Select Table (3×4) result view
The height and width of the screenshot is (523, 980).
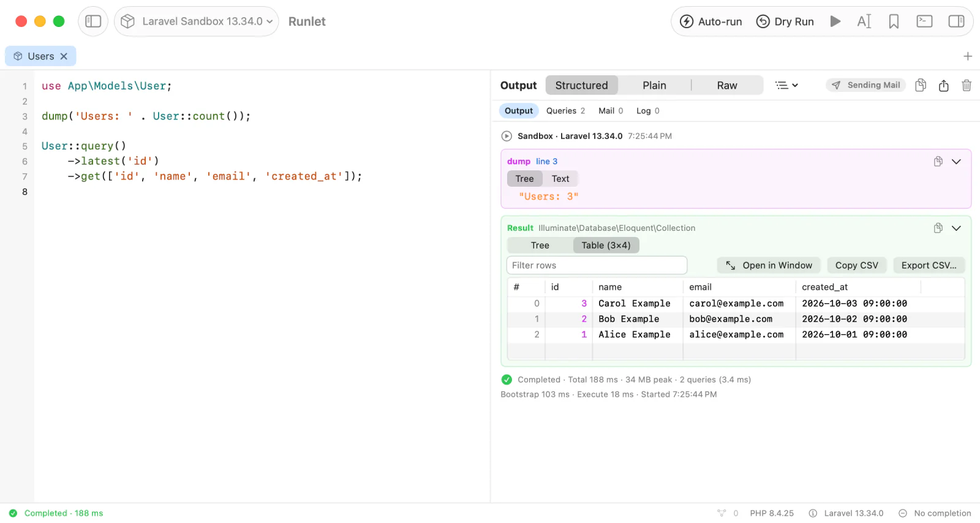pos(606,246)
